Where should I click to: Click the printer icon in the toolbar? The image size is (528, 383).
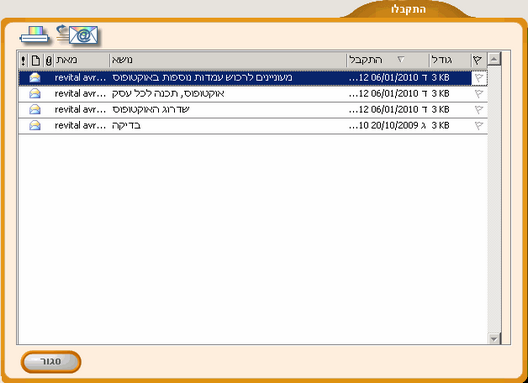tap(35, 35)
